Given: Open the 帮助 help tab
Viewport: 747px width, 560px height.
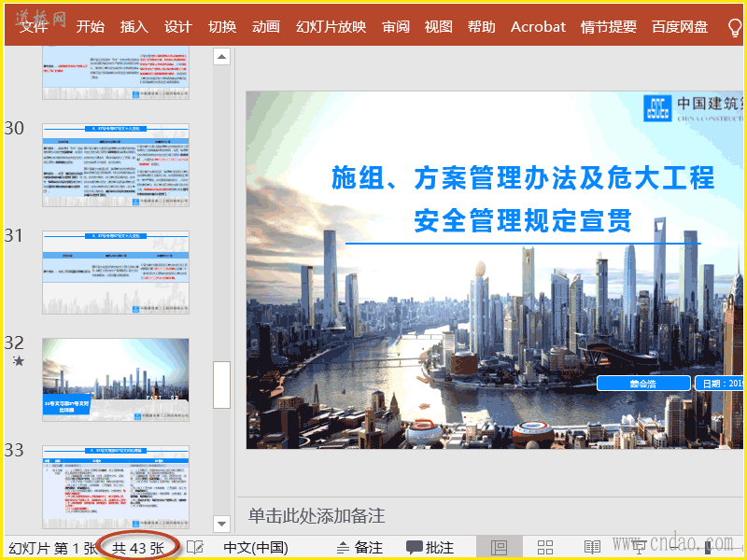Looking at the screenshot, I should click(481, 27).
